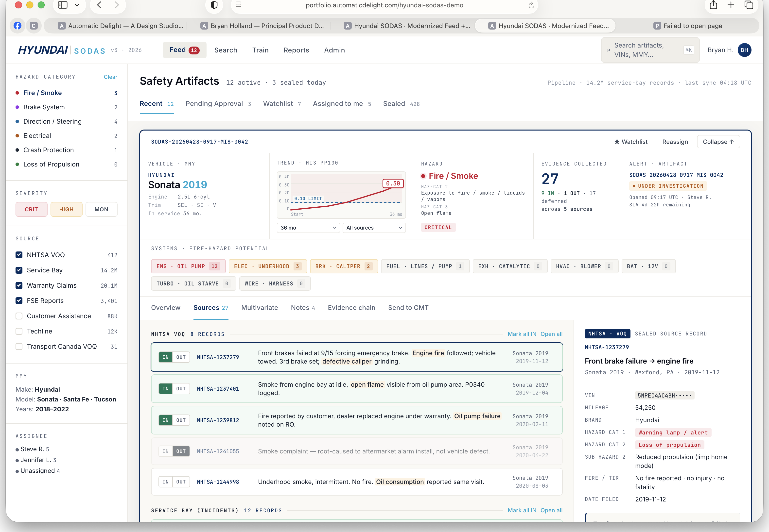769x532 pixels.
Task: Click the star Watchlist button on artifact card
Action: tap(631, 142)
